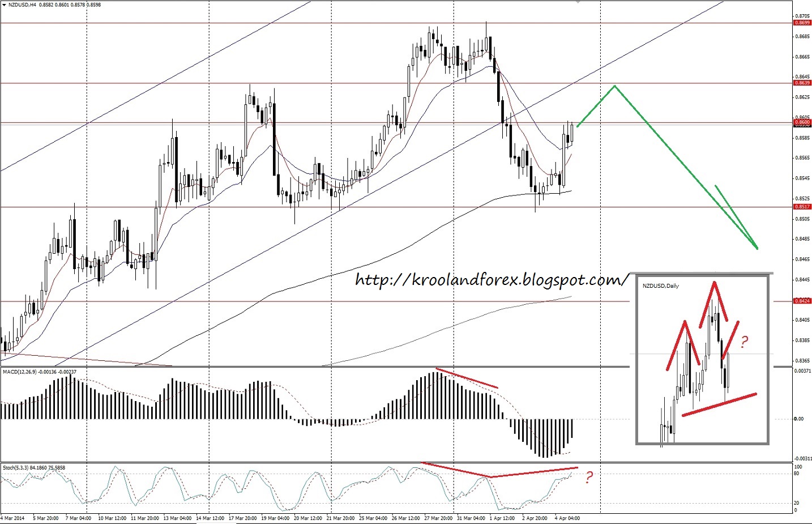The width and height of the screenshot is (812, 524).
Task: Click the -0.00311 MACD scale value
Action: click(x=803, y=458)
